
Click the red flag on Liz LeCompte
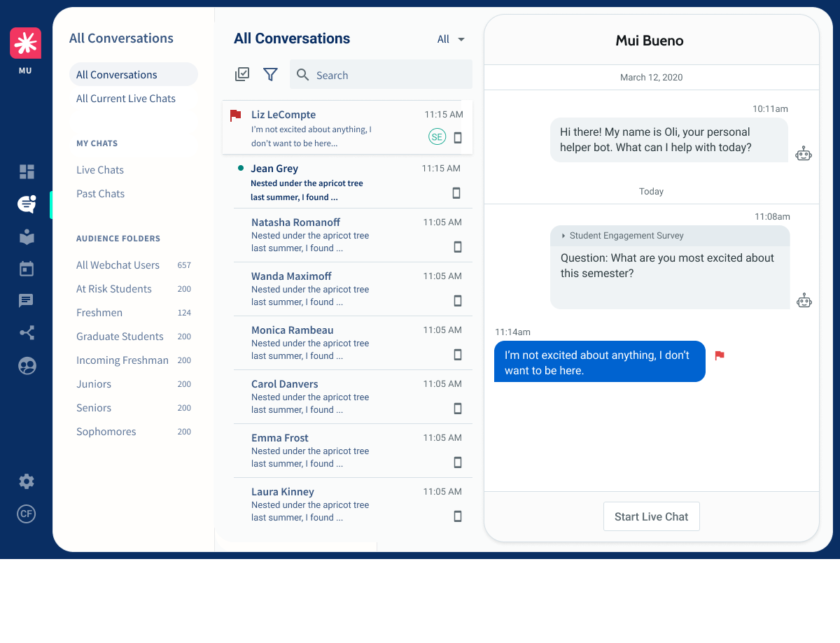pyautogui.click(x=236, y=115)
